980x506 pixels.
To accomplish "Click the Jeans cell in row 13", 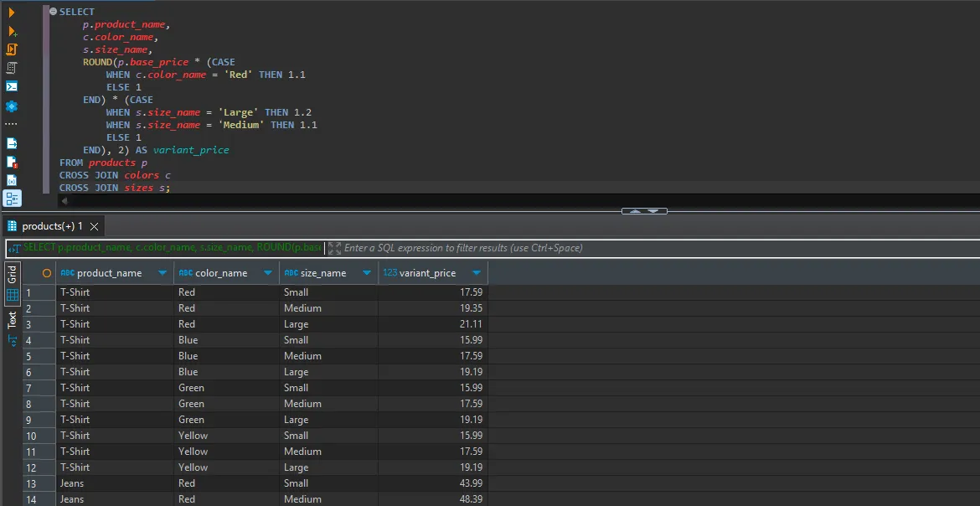I will click(x=115, y=483).
